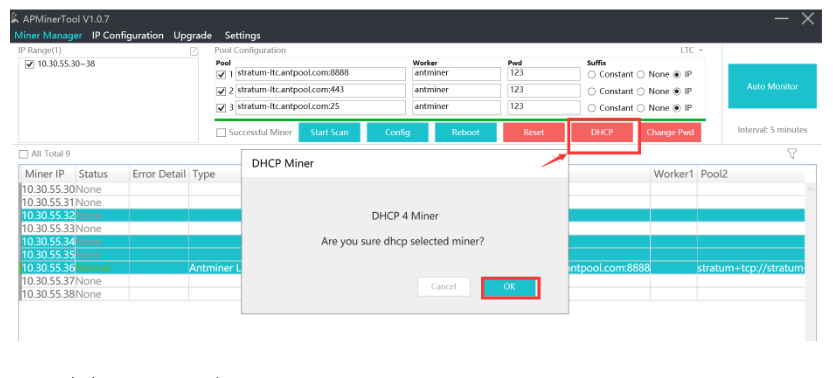Select IP suffix for pool 3
Viewport: 833px width, 378px height.
pos(677,108)
